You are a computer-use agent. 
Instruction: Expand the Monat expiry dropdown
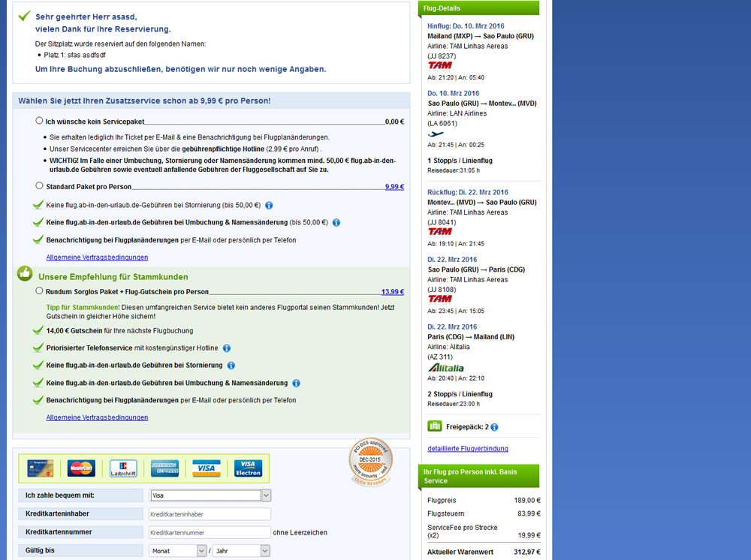(x=178, y=551)
